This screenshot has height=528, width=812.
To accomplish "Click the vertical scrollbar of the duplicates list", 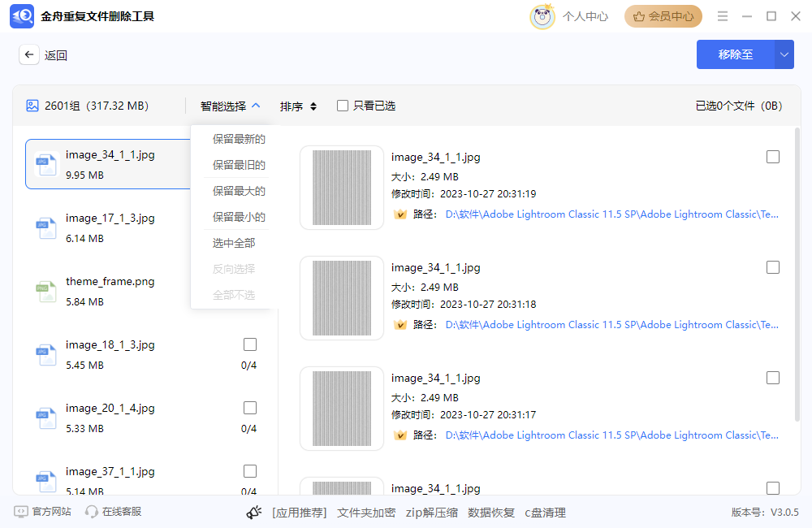I will 797,275.
